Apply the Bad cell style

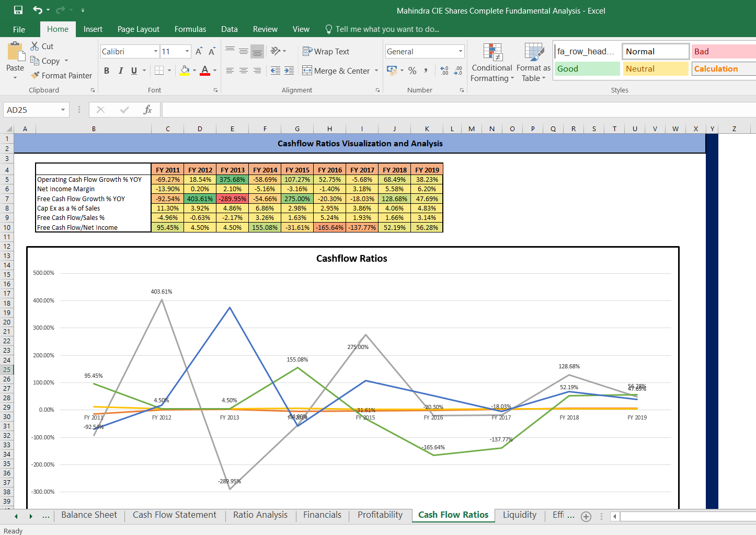(x=724, y=51)
